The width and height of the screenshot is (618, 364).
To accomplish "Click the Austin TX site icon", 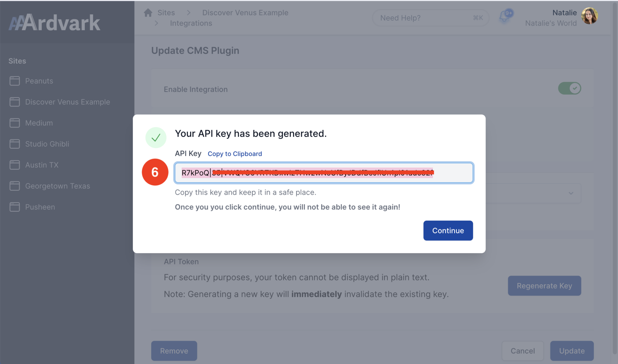I will pos(14,165).
